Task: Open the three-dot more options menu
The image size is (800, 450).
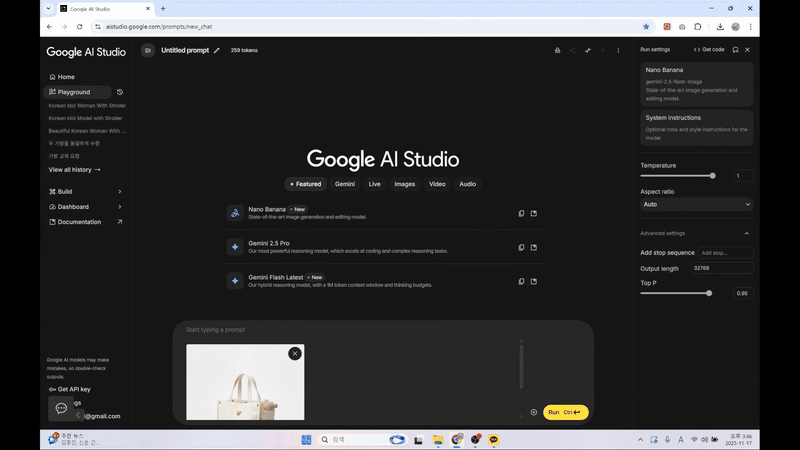Action: [x=618, y=50]
